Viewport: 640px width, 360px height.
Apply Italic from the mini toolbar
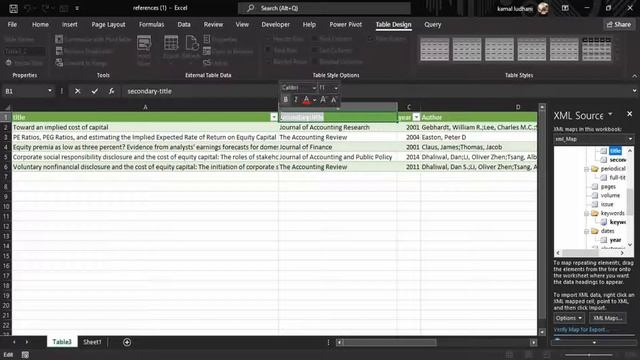coord(296,99)
